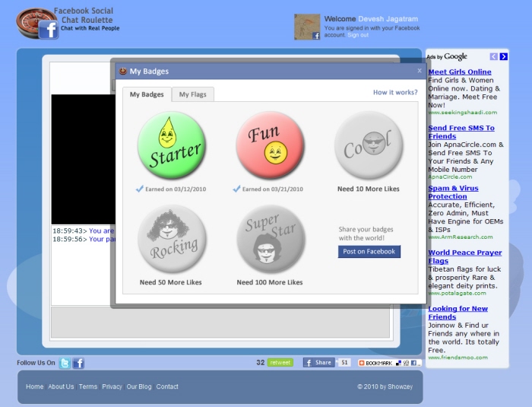Screen dimensions: 532x407
Task: Open the Terms footer link
Action: 88,386
